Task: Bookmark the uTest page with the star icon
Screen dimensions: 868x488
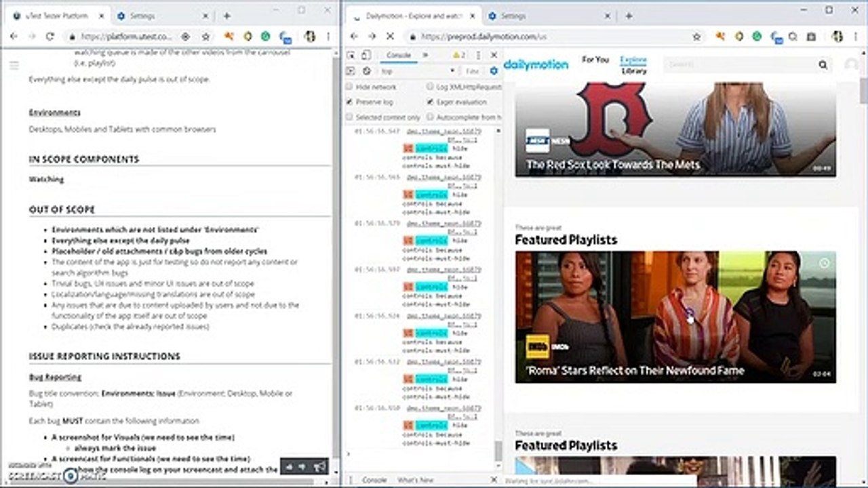Action: click(x=205, y=37)
